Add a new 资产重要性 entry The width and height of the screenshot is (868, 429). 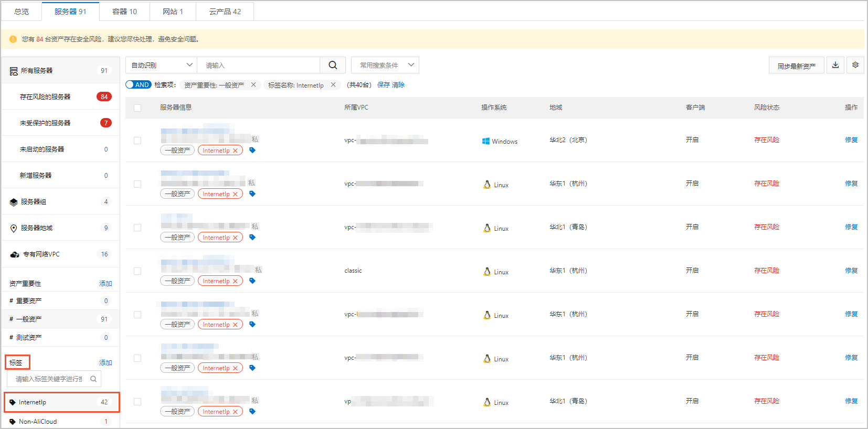[x=105, y=283]
